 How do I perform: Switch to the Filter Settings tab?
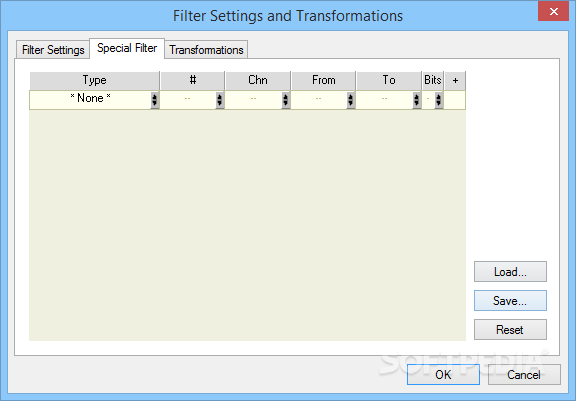(53, 50)
